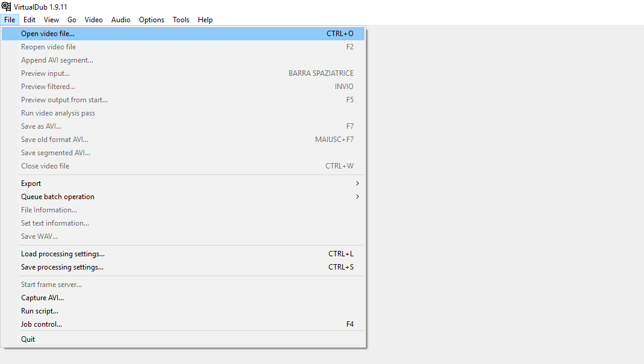Image resolution: width=644 pixels, height=364 pixels.
Task: Select Reopen video file
Action: tap(183, 47)
